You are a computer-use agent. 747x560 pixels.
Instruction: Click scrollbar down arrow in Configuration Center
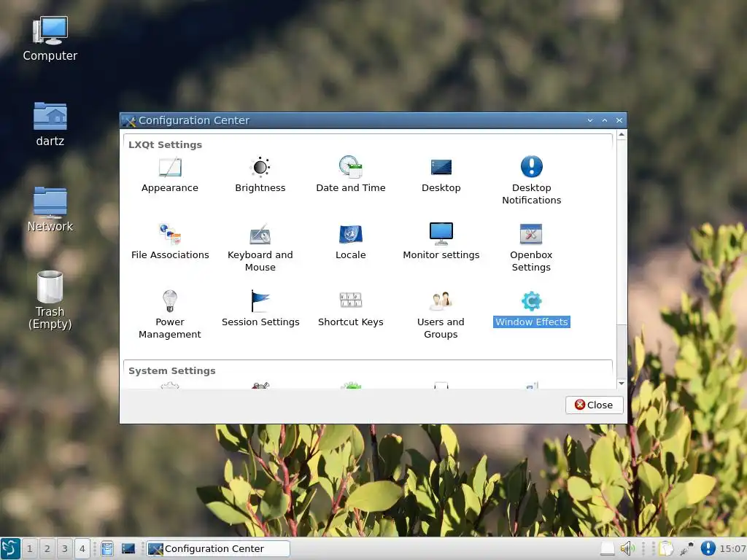(x=622, y=384)
